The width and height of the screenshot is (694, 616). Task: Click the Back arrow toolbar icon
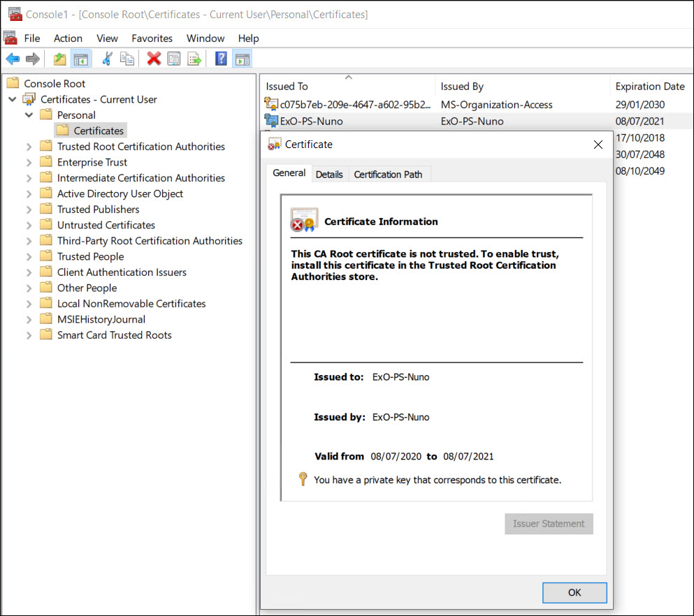tap(13, 59)
